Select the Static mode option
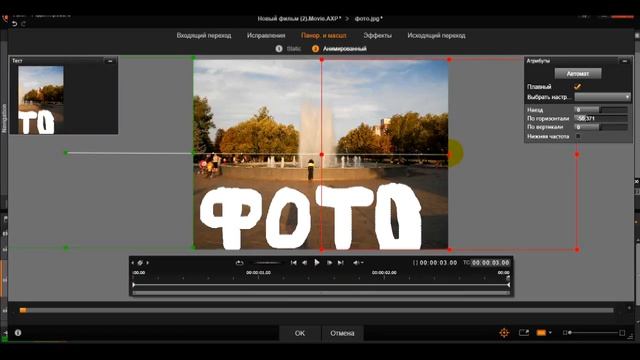Screen dimensions: 640x360 289,49
